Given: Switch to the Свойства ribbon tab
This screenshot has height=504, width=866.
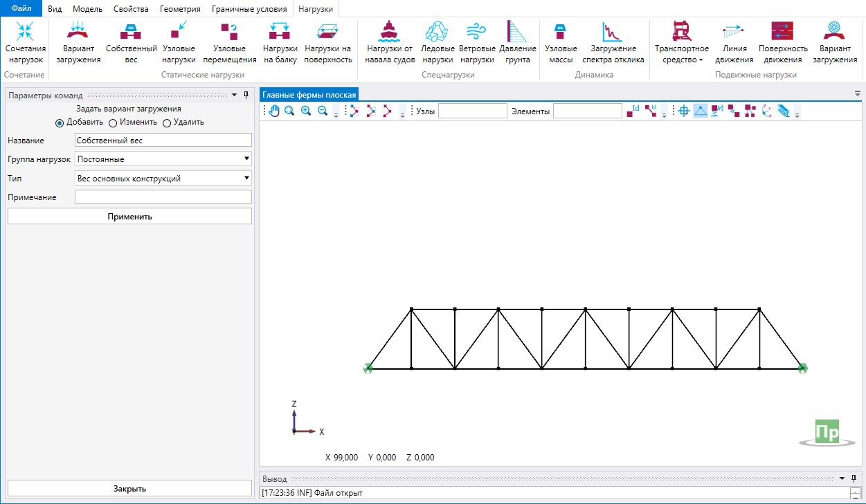Looking at the screenshot, I should [131, 9].
